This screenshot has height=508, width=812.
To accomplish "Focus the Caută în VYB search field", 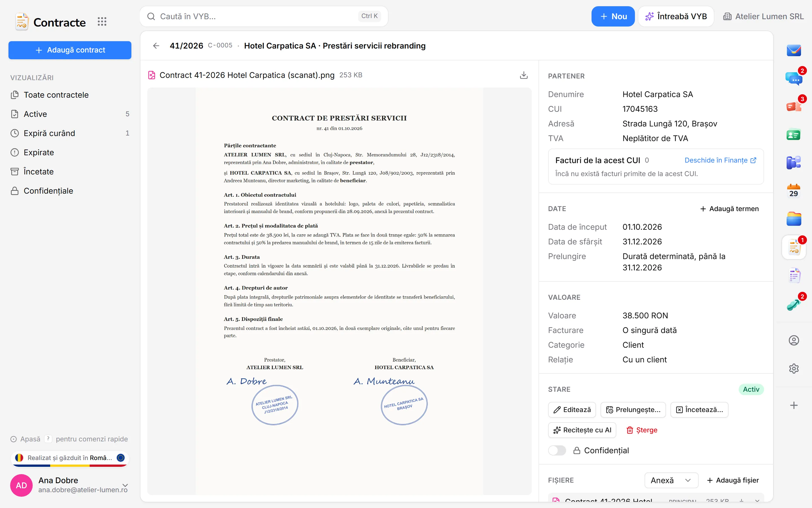I will tap(264, 16).
